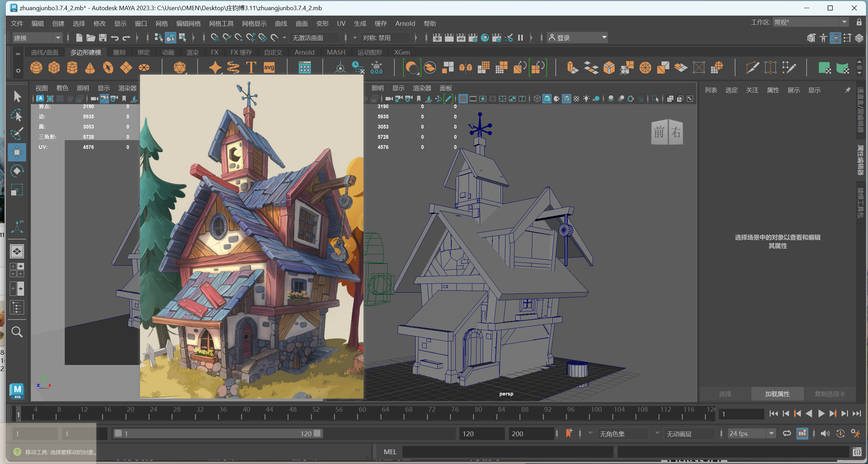This screenshot has width=868, height=464.
Task: Activate the Scale tool in the toolbox
Action: [17, 190]
